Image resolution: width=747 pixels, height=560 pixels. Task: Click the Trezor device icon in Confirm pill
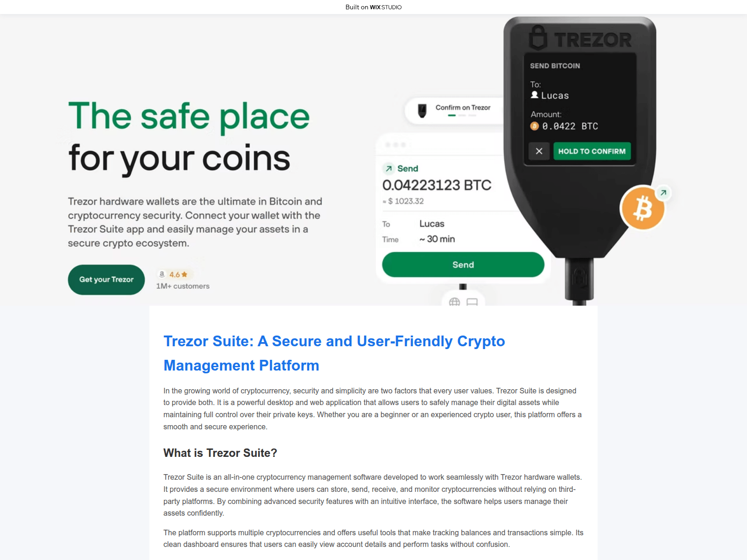click(x=422, y=111)
